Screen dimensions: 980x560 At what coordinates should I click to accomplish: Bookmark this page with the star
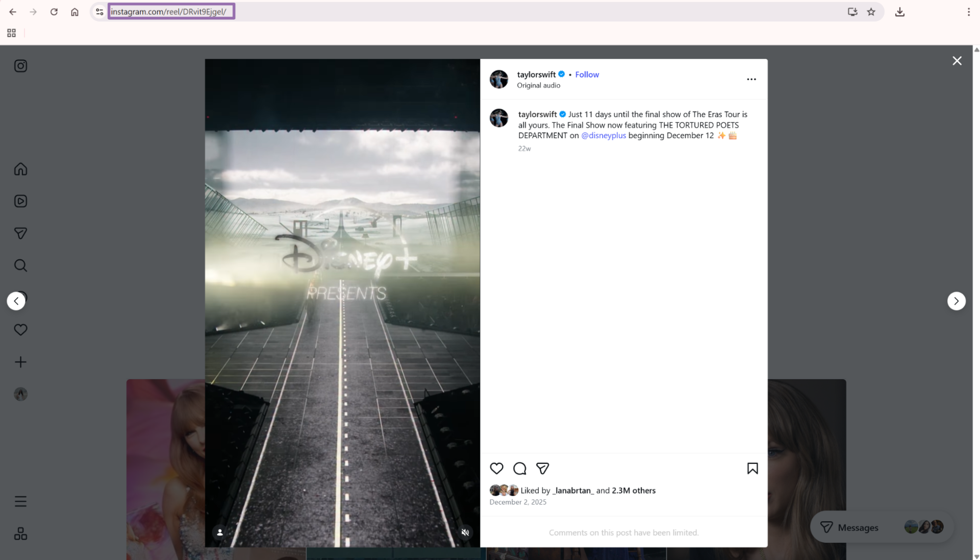pos(871,12)
